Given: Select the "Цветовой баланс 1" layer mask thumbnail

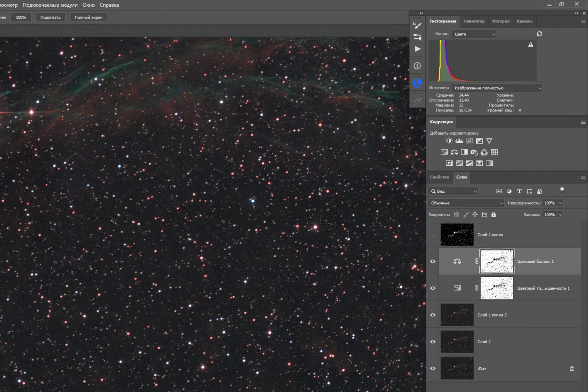Looking at the screenshot, I should pyautogui.click(x=497, y=261).
